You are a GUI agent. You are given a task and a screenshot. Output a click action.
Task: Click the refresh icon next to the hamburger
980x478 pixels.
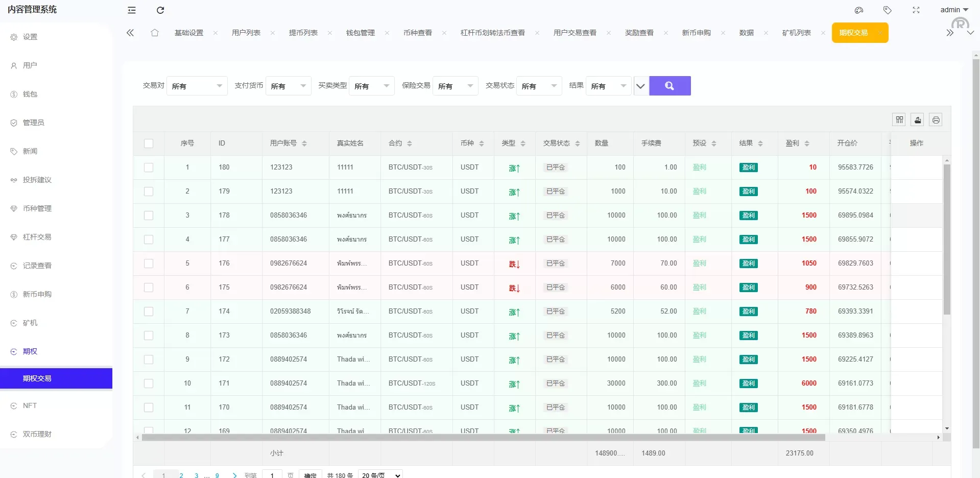click(160, 10)
